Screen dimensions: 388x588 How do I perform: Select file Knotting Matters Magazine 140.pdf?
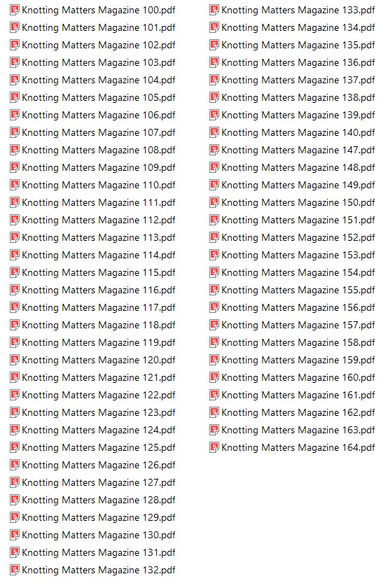[x=292, y=132]
